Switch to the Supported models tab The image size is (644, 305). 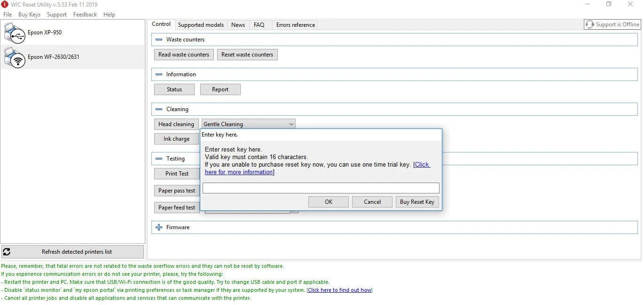[x=201, y=25]
